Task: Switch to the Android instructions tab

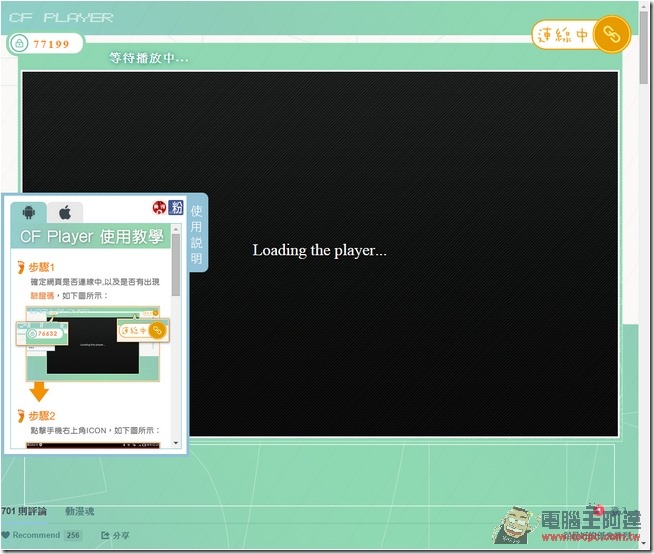Action: pos(28,212)
